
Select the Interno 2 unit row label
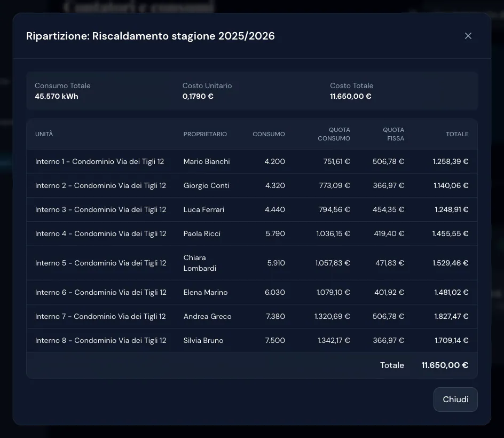click(100, 185)
